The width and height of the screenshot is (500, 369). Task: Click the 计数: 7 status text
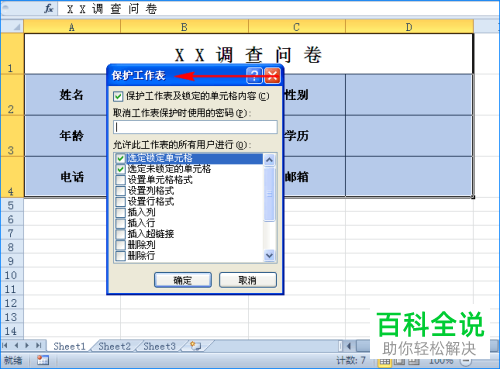click(351, 360)
